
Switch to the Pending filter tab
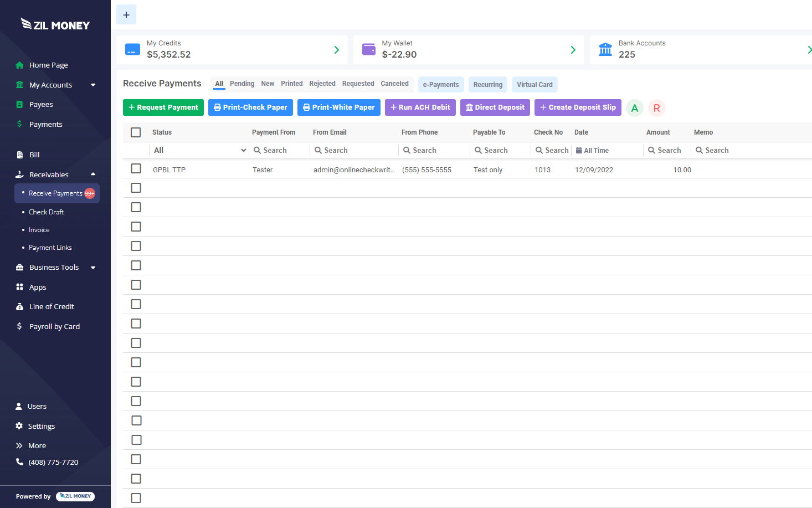[x=242, y=84]
